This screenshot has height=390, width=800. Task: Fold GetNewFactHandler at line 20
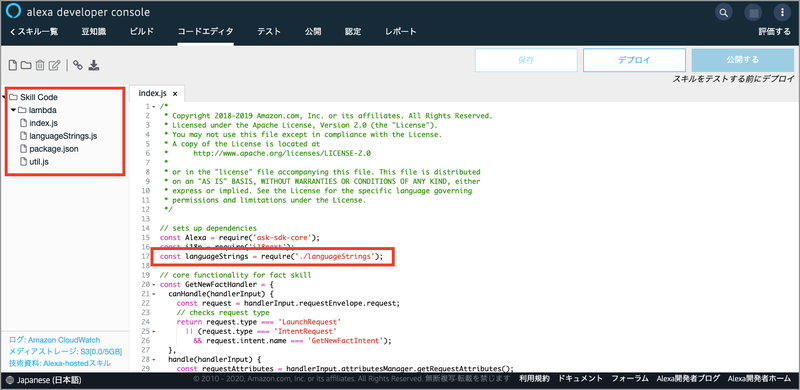click(x=155, y=284)
